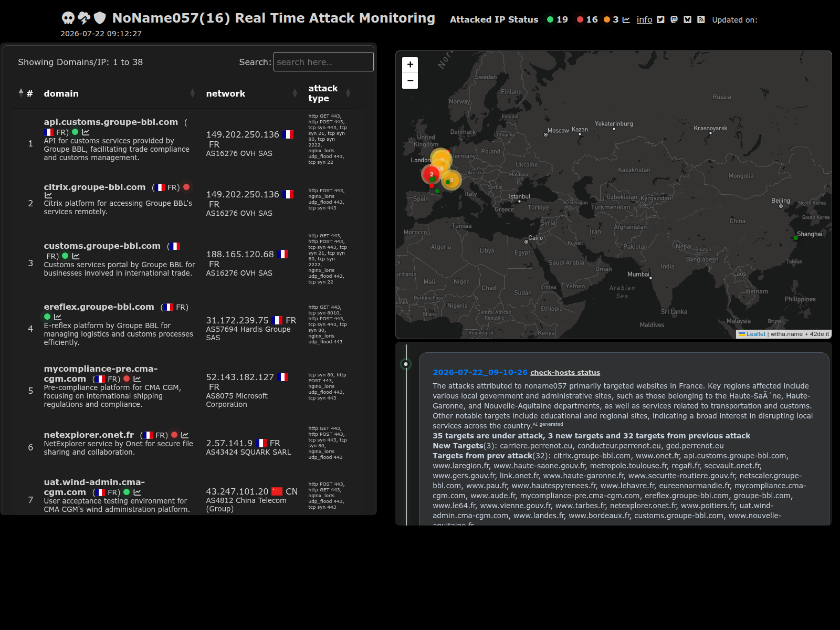Screen dimensions: 840x630
Task: Zoom out of the map
Action: click(410, 80)
